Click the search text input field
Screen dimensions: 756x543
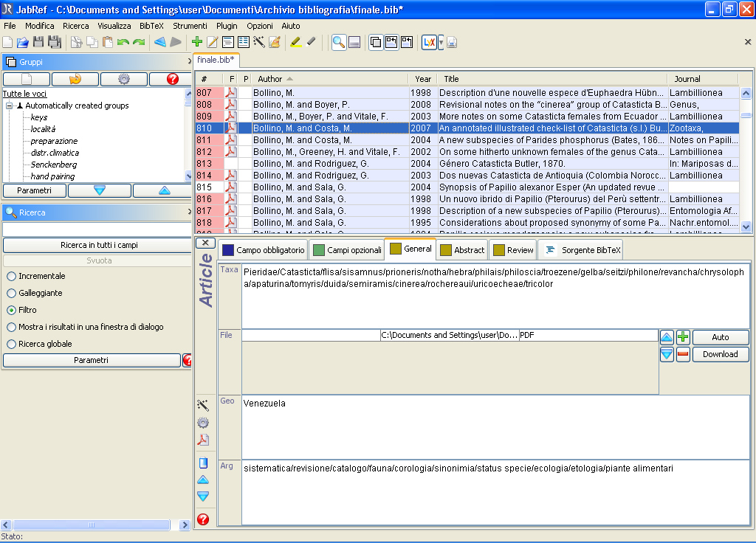[x=96, y=229]
